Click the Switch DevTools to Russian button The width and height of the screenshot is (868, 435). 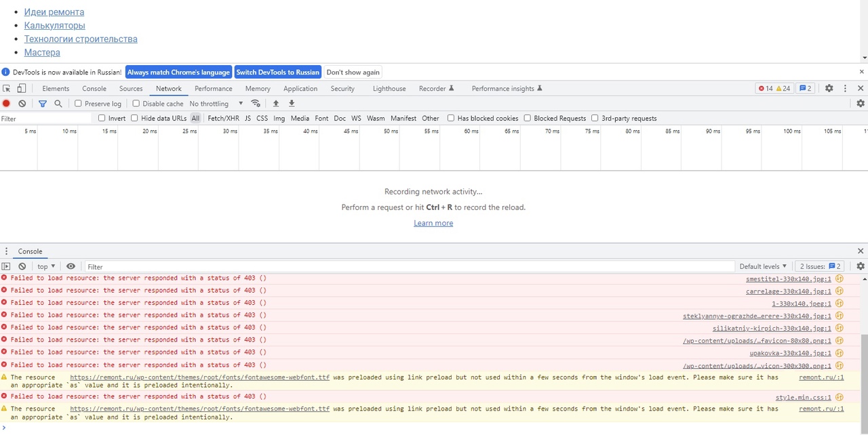277,72
